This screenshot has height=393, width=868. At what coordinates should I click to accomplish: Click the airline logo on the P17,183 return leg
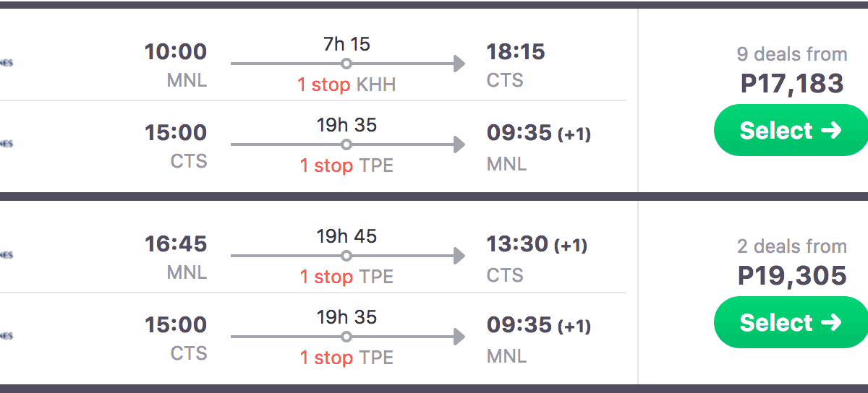pyautogui.click(x=6, y=144)
